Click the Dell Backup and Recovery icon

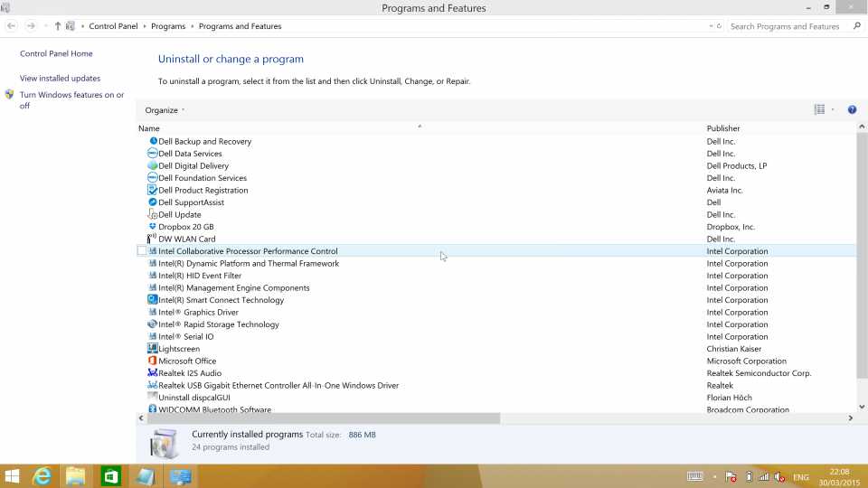[153, 141]
